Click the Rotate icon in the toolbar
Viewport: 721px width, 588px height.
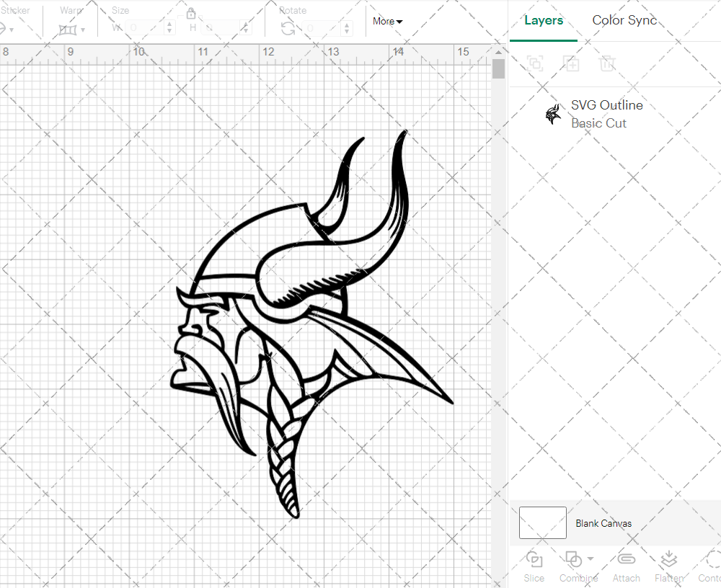[x=288, y=28]
